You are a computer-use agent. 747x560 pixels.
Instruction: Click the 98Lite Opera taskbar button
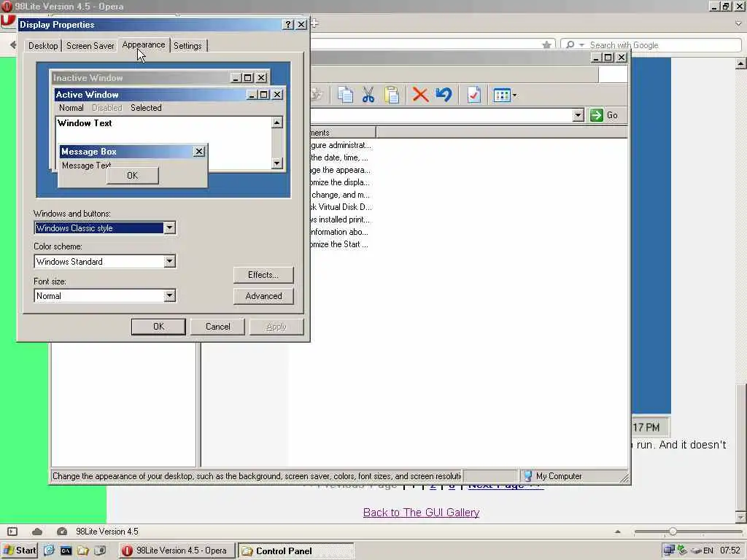(177, 551)
